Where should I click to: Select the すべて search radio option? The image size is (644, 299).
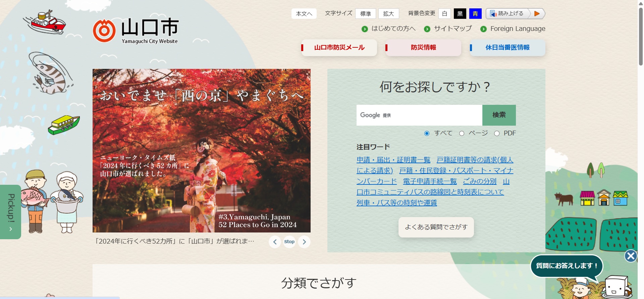[427, 133]
